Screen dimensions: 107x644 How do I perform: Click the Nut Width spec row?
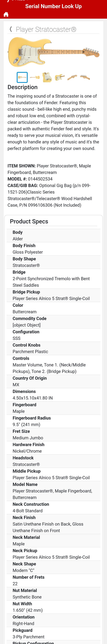click(53, 607)
